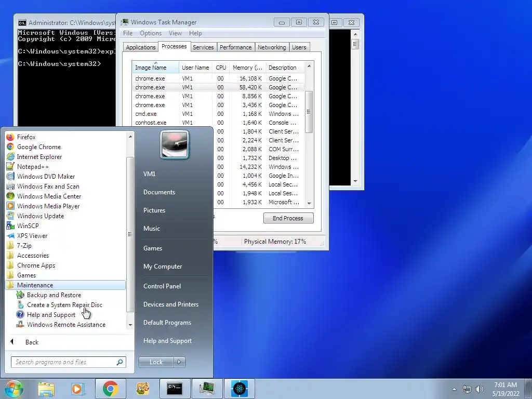
Task: Click the Start orb button
Action: click(14, 389)
